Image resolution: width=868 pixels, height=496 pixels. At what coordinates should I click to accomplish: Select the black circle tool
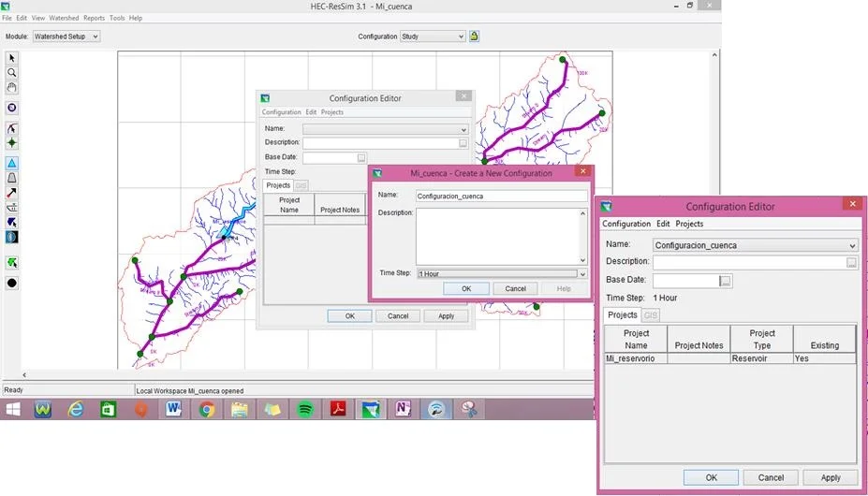(11, 283)
